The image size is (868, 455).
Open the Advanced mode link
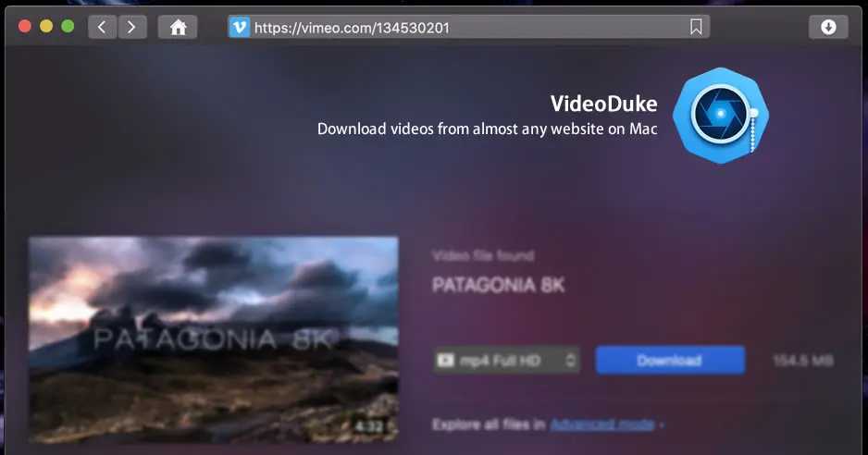tap(602, 424)
